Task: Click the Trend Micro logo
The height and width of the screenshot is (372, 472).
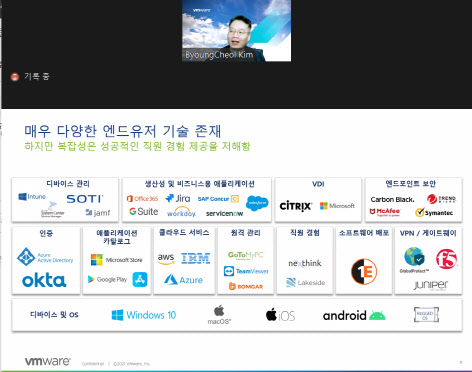Action: tap(441, 199)
